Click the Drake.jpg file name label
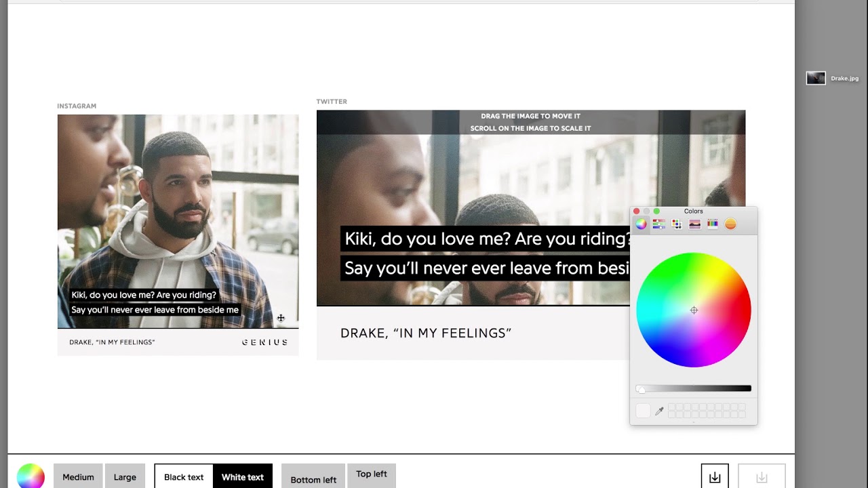This screenshot has width=868, height=488. 845,79
